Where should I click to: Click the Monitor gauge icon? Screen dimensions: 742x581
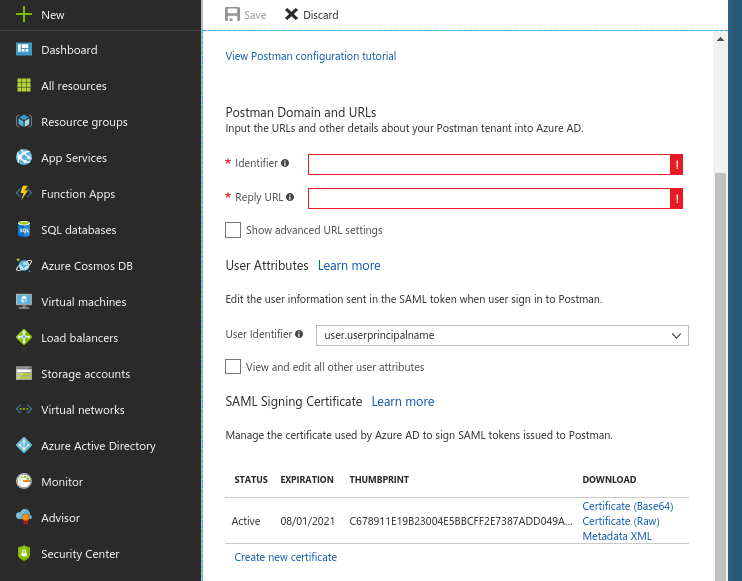tap(24, 481)
